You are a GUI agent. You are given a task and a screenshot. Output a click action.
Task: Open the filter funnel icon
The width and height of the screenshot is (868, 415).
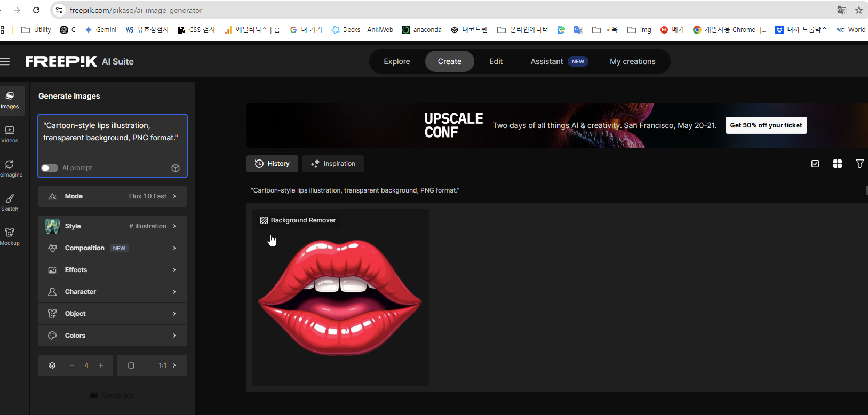[859, 164]
